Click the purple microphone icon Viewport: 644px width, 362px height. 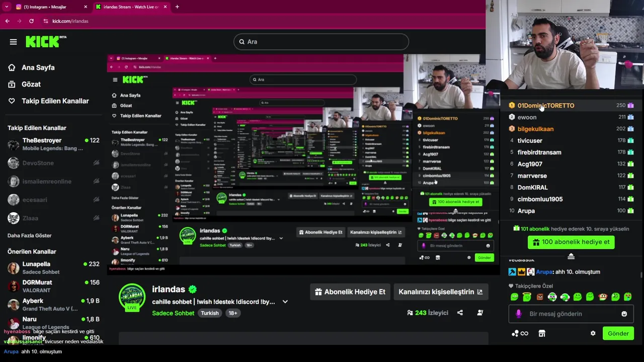[x=519, y=314]
